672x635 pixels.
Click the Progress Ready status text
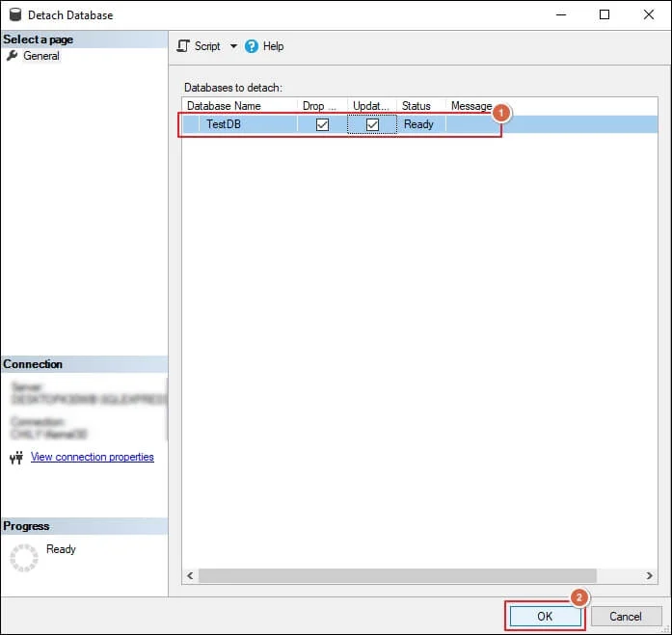(x=61, y=549)
